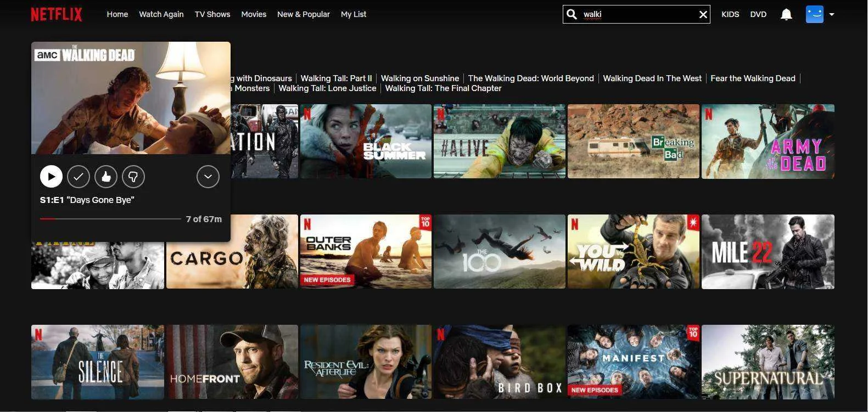Open Manifest thumbnail

(634, 362)
